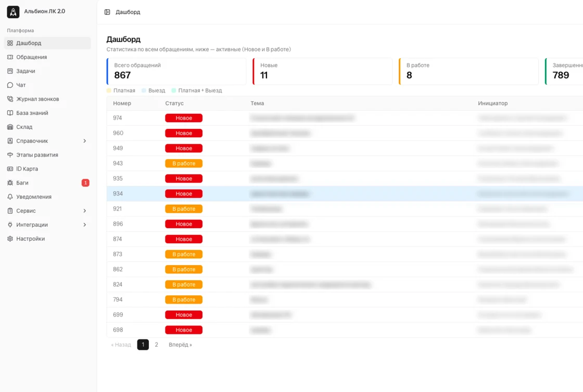Open Чат via the speech bubble icon
The image size is (583, 392).
pyautogui.click(x=10, y=85)
